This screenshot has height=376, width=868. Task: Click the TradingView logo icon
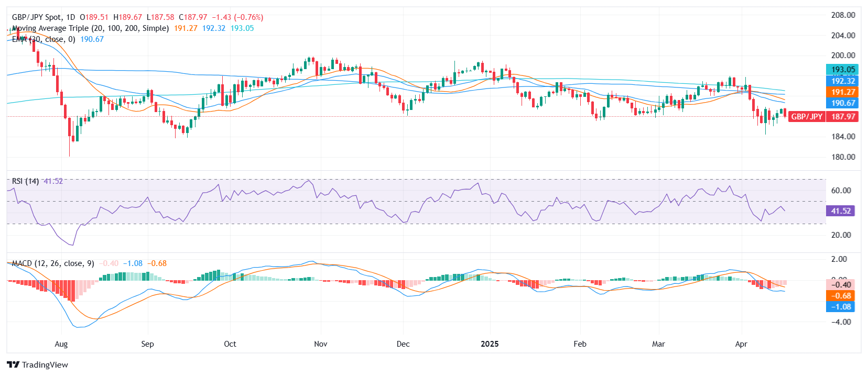[13, 365]
